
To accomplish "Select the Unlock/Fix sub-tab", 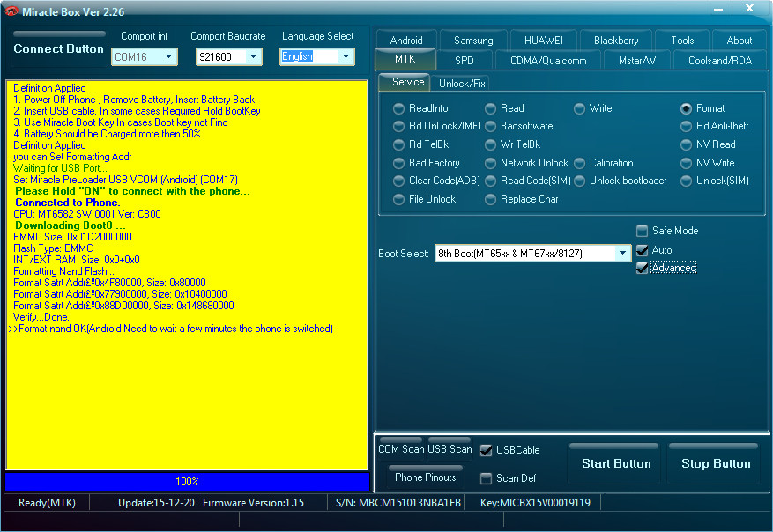I will (x=462, y=84).
